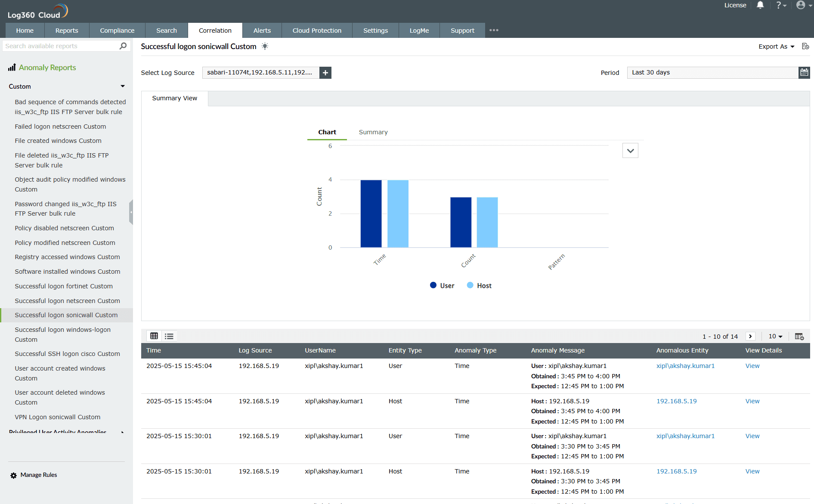Viewport: 814px width, 504px height.
Task: Switch to the Summary sub-tab of the chart
Action: tap(373, 132)
